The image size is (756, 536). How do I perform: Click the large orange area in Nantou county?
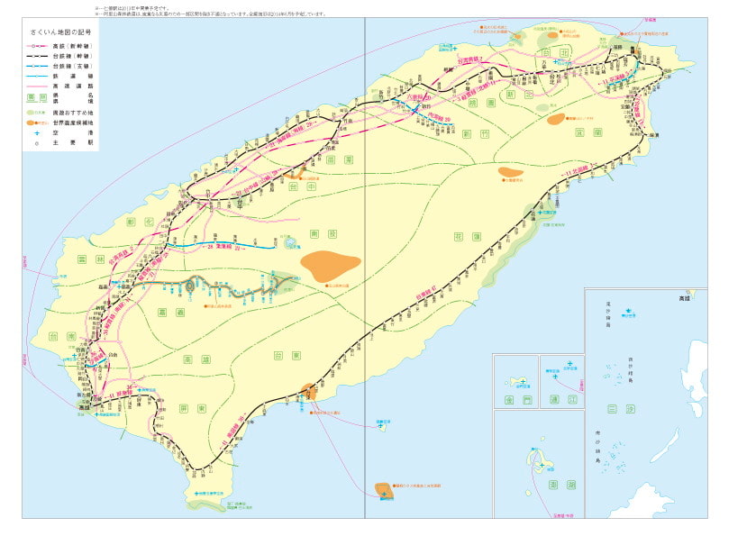coord(330,264)
